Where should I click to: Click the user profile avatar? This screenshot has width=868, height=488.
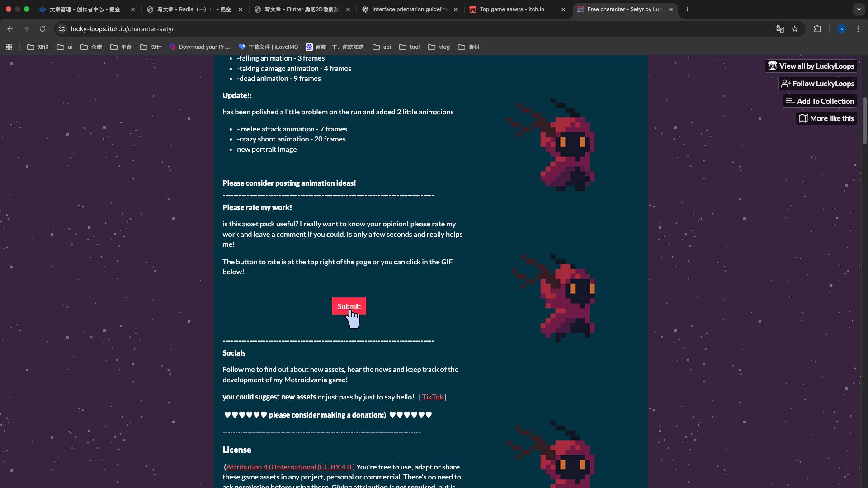point(841,29)
